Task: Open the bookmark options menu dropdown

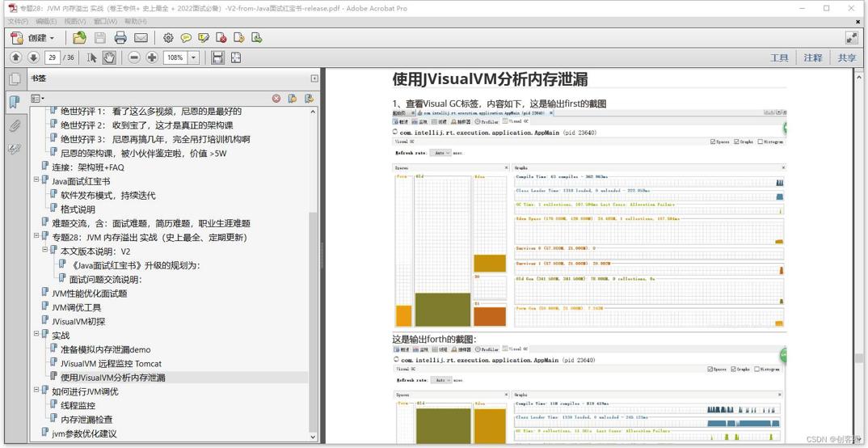Action: pyautogui.click(x=38, y=98)
